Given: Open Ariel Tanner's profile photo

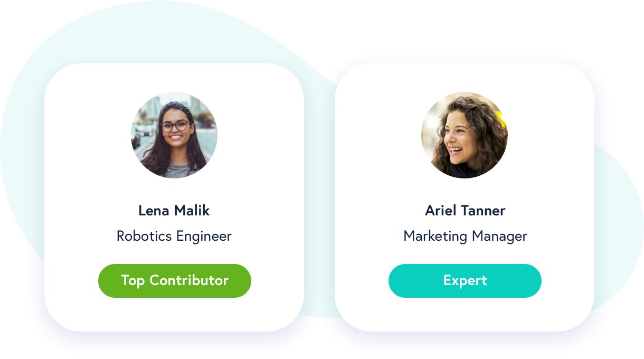Looking at the screenshot, I should click(465, 135).
